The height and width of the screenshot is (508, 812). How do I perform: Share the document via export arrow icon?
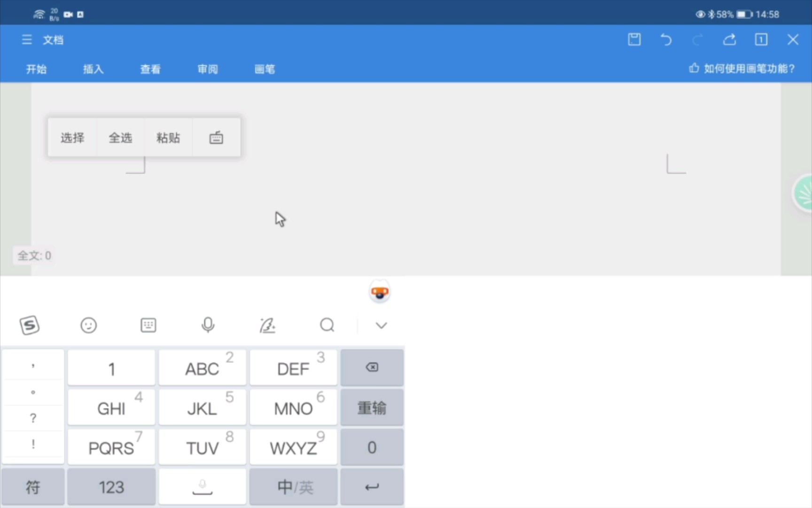(x=729, y=40)
